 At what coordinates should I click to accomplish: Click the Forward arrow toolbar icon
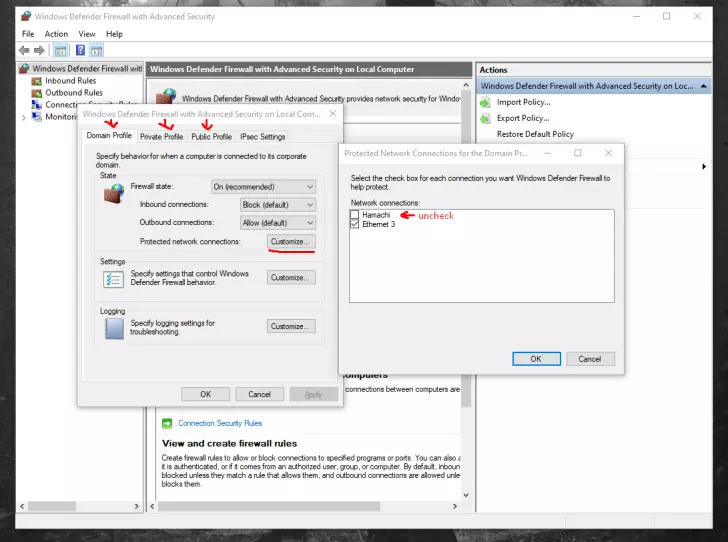click(39, 50)
